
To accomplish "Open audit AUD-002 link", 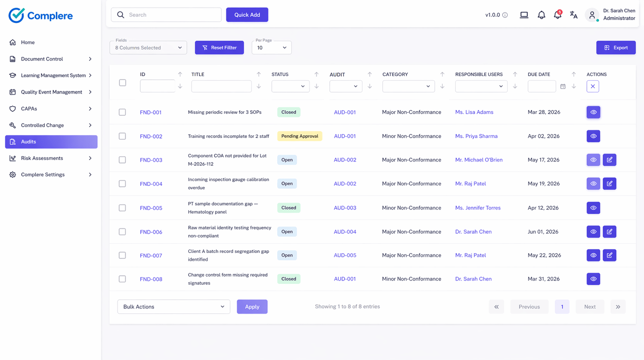I will click(345, 160).
